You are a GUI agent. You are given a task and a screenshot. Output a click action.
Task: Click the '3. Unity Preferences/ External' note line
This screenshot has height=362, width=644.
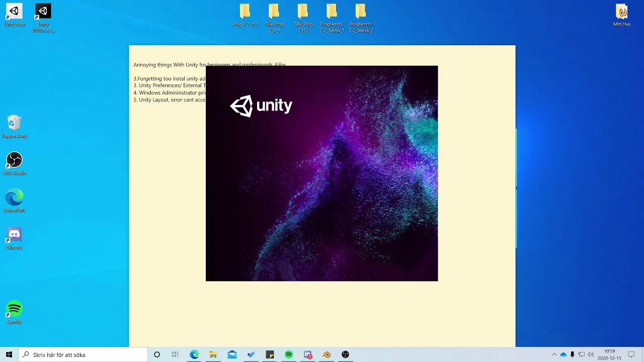tap(170, 85)
